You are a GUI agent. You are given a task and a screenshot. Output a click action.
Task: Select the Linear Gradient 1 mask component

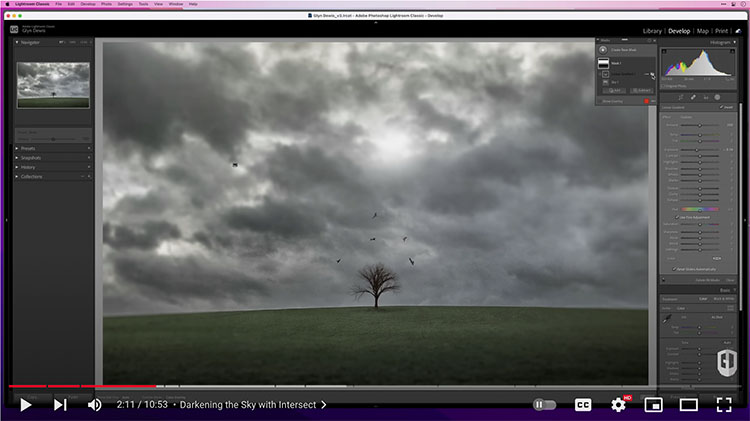622,74
